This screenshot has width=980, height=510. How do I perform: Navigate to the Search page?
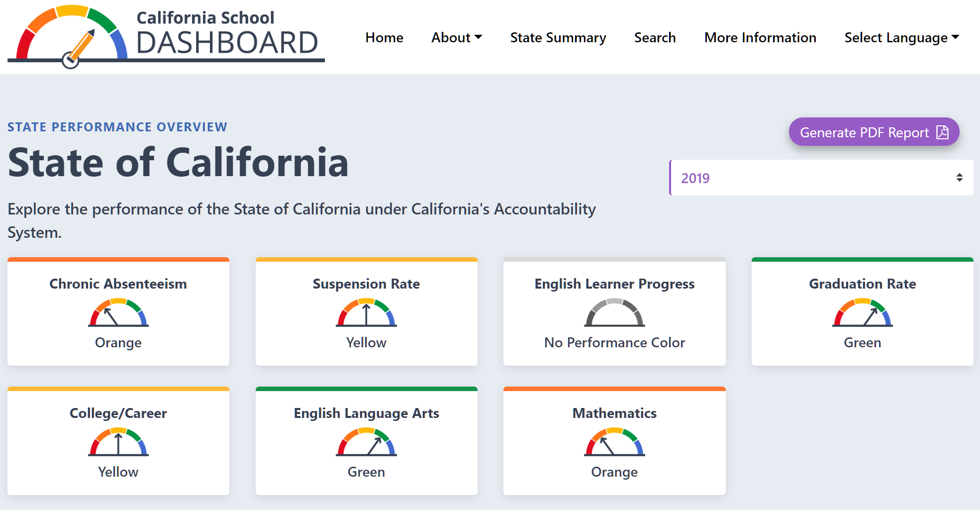tap(655, 38)
